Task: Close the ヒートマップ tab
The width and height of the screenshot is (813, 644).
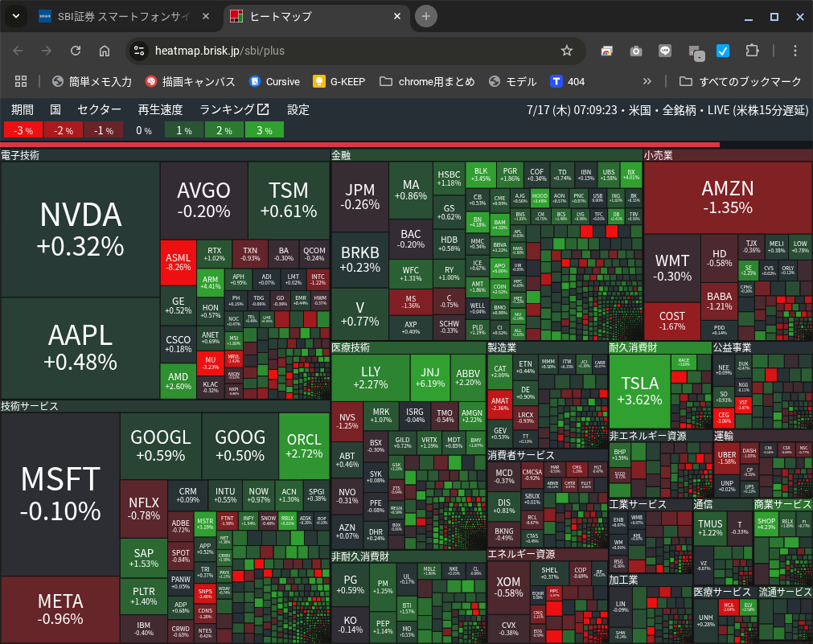Action: coord(397,17)
